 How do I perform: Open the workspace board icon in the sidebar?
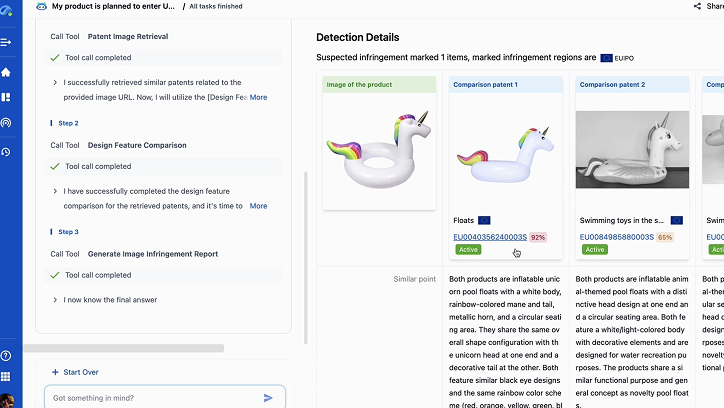pos(6,97)
